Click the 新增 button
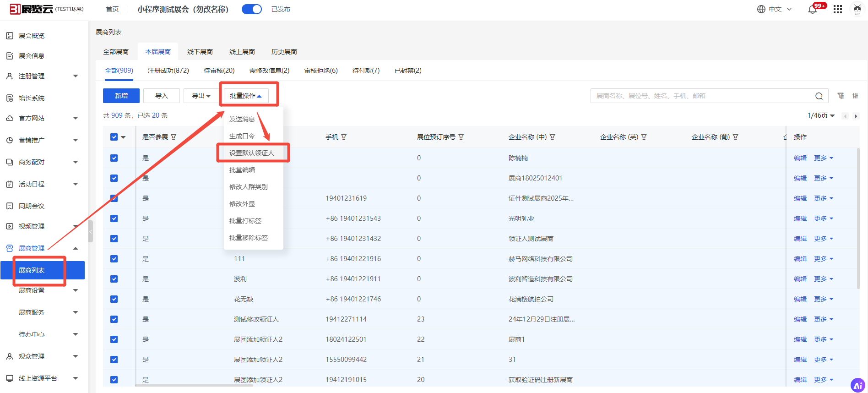 pos(121,96)
